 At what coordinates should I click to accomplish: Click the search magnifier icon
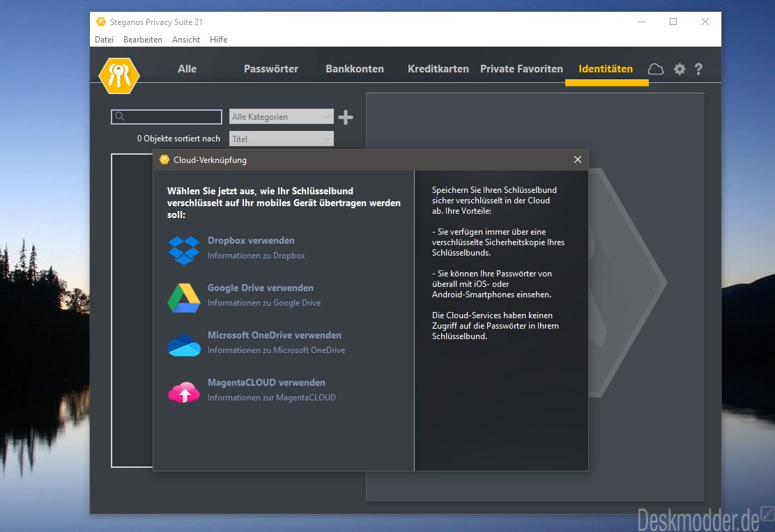point(120,116)
